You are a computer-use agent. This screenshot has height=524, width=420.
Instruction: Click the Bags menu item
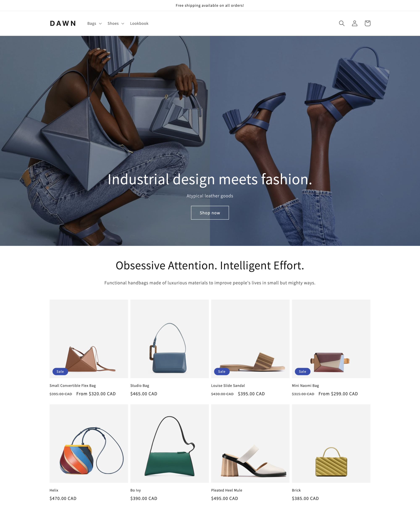(91, 23)
